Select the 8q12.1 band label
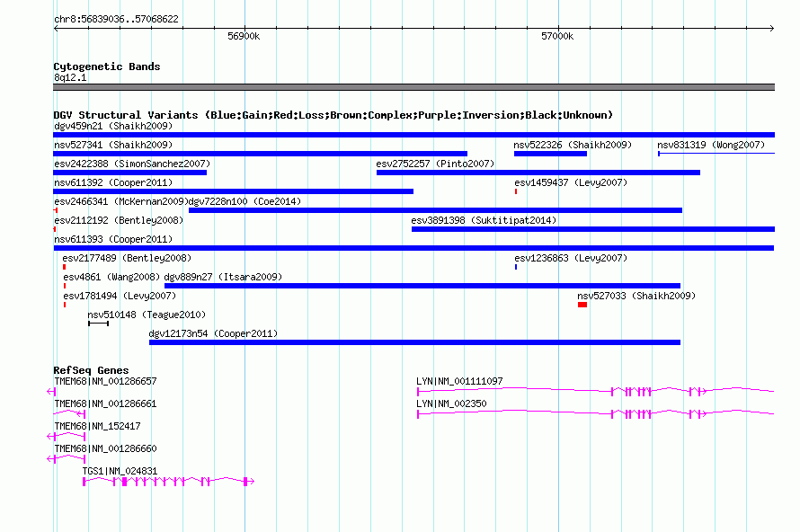 70,77
